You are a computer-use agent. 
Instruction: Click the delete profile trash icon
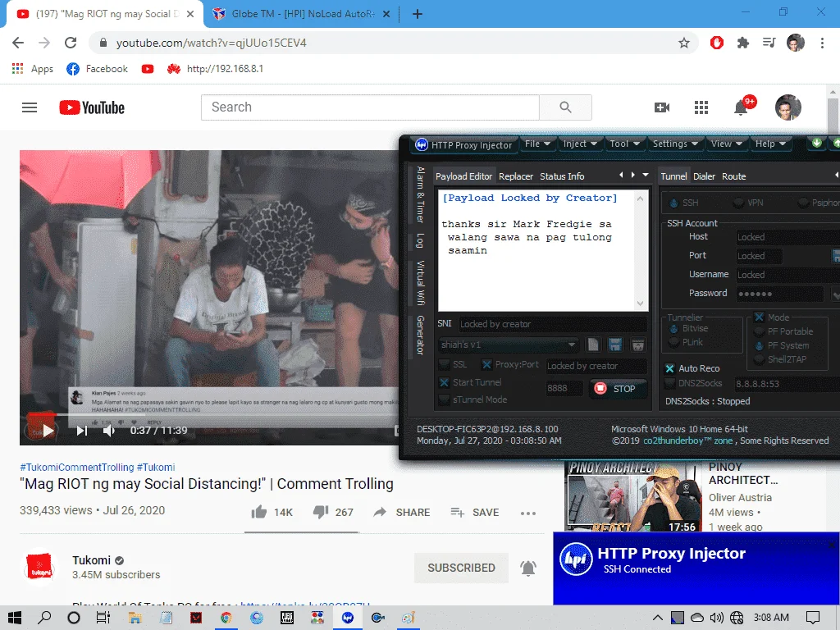tap(637, 345)
